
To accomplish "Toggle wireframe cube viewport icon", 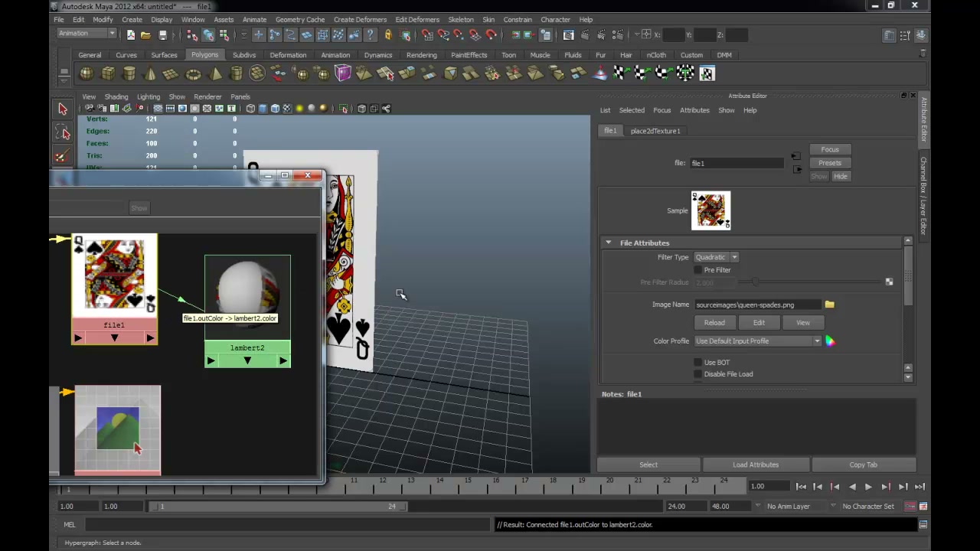I will tap(250, 109).
